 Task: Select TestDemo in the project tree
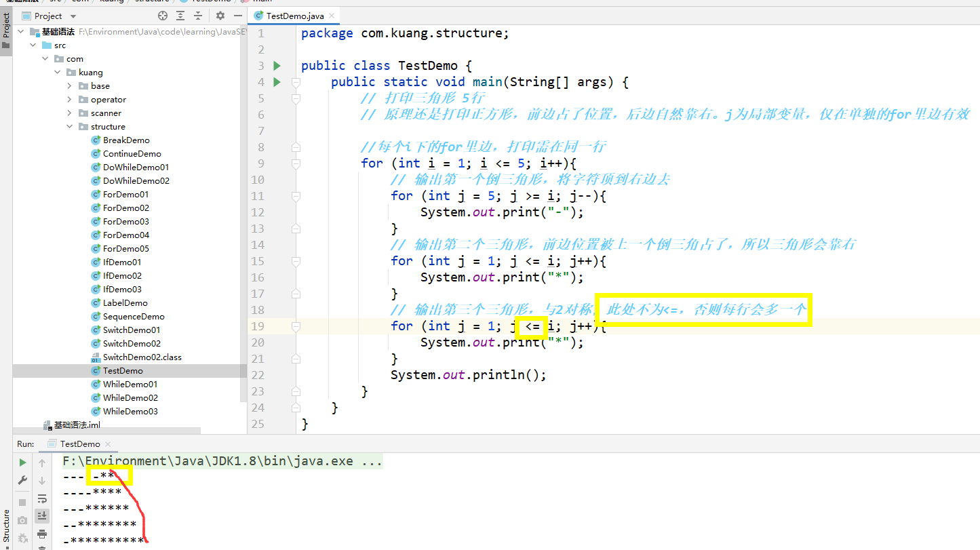pyautogui.click(x=123, y=371)
